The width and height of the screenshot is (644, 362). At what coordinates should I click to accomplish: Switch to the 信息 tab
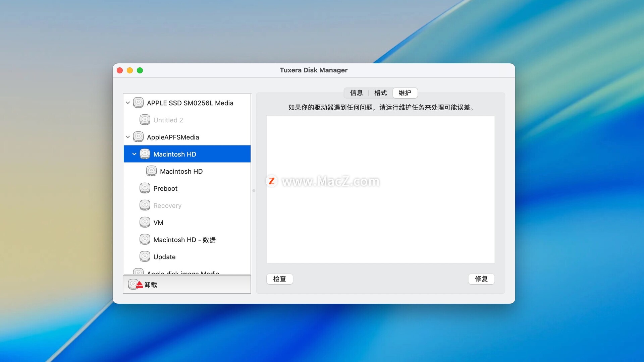[356, 93]
